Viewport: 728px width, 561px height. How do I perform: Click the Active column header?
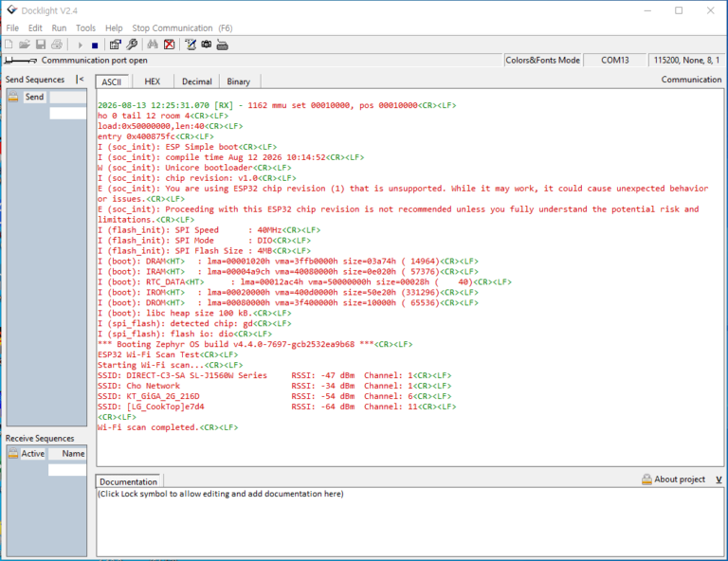[x=33, y=453]
